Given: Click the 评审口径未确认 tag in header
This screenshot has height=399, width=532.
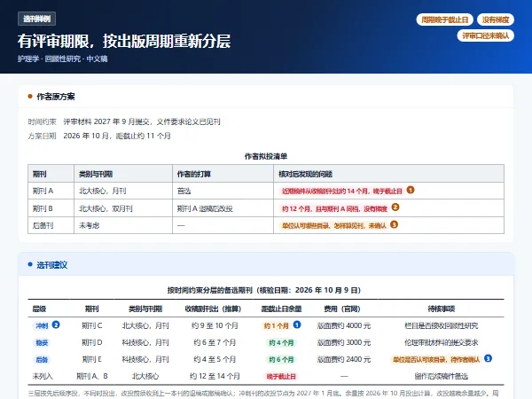Looking at the screenshot, I should 486,35.
